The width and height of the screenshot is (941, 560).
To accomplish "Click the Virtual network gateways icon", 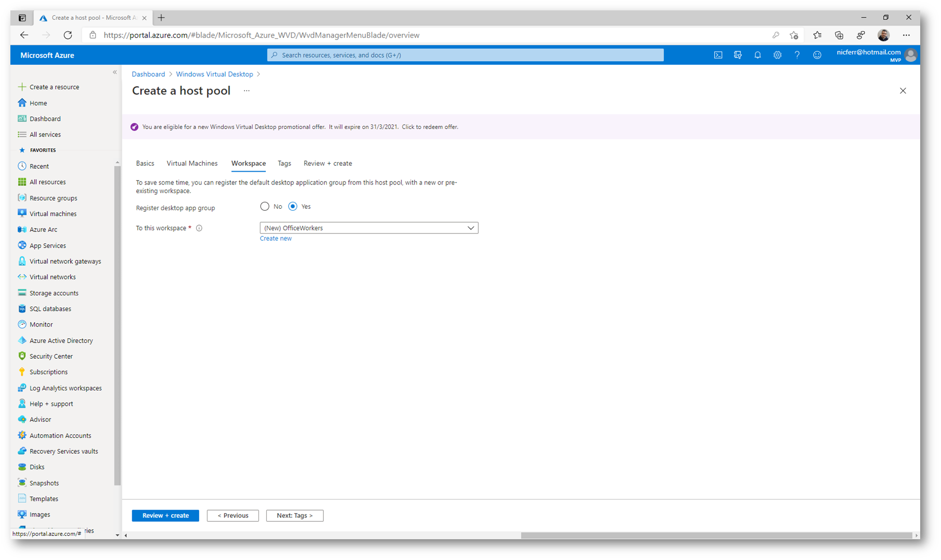I will coord(22,261).
